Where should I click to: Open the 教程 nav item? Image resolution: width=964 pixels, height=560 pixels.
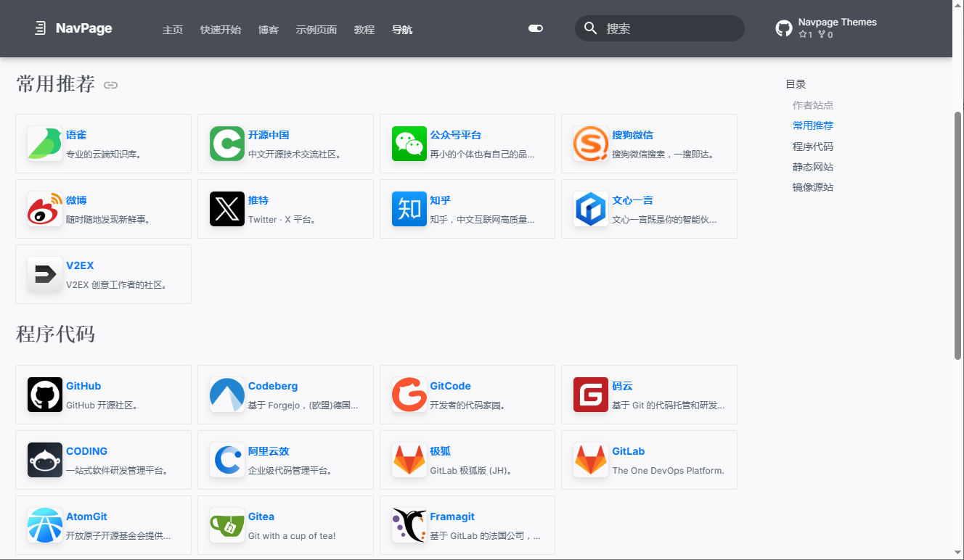click(364, 30)
